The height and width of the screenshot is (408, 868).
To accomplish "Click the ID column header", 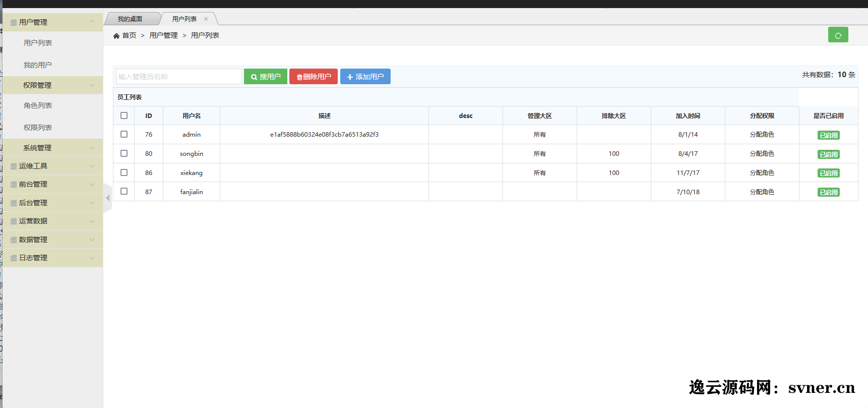I will [149, 116].
